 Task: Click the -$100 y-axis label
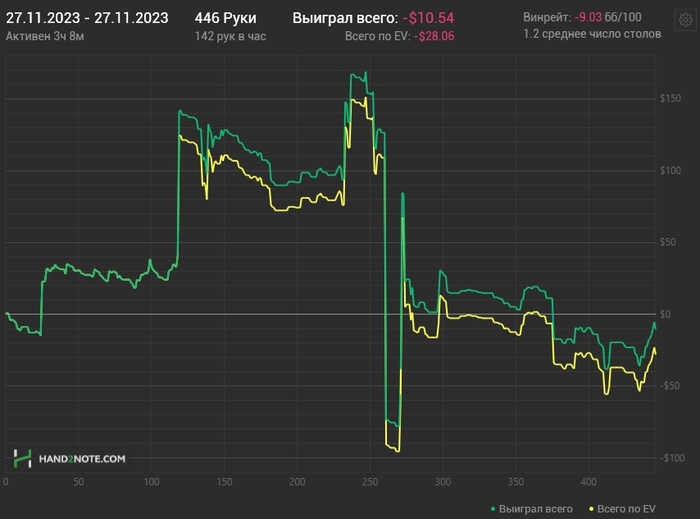[x=672, y=458]
